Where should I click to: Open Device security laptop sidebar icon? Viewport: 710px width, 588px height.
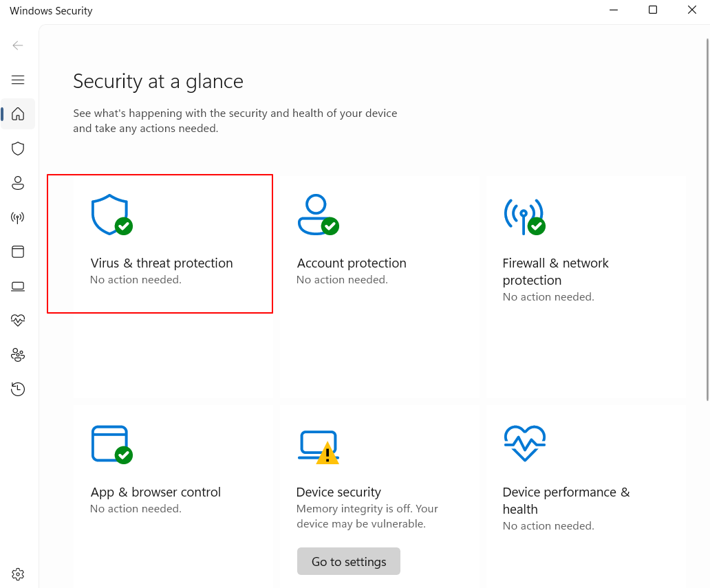[x=18, y=286]
